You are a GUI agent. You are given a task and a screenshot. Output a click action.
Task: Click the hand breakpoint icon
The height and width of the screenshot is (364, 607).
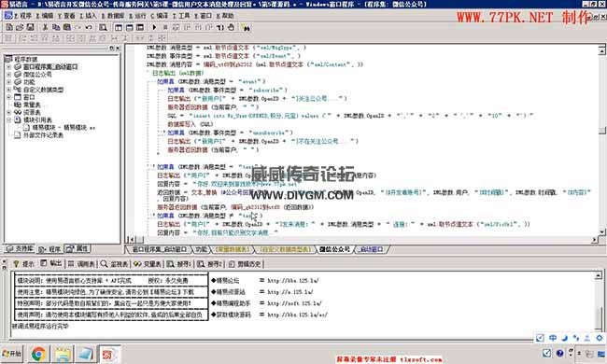tap(231, 27)
